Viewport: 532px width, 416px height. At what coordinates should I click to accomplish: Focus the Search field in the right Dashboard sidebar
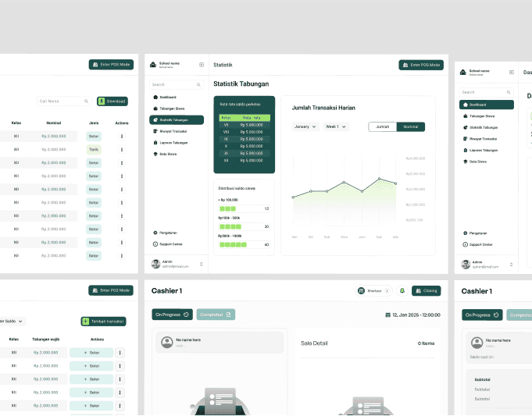(x=487, y=92)
